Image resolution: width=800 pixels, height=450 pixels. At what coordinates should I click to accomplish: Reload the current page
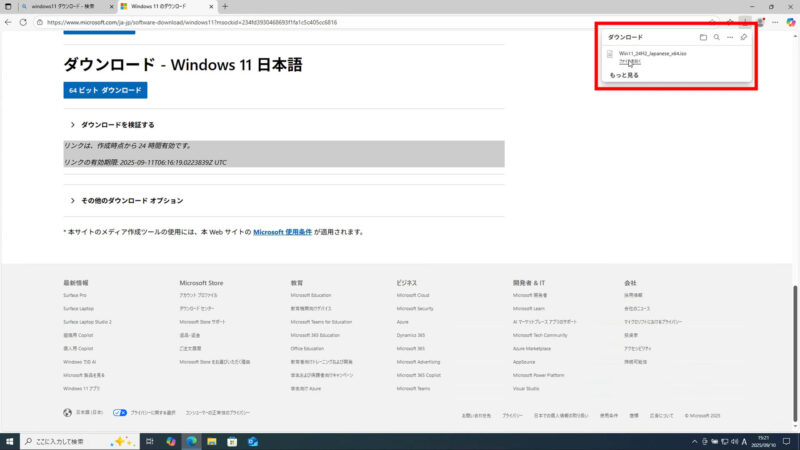[23, 21]
